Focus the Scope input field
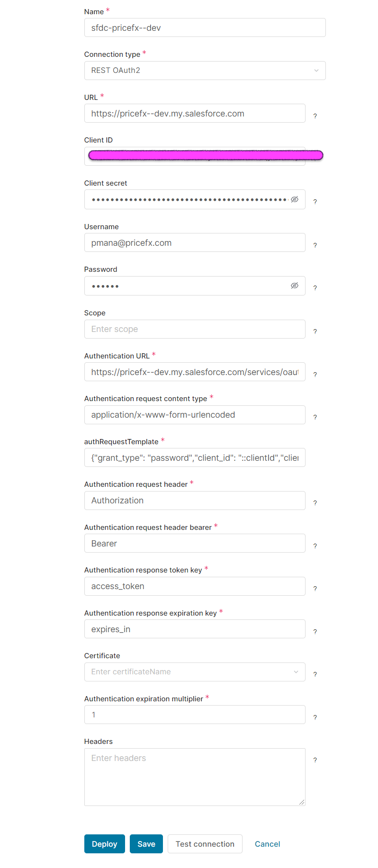The width and height of the screenshot is (378, 868). coord(195,329)
